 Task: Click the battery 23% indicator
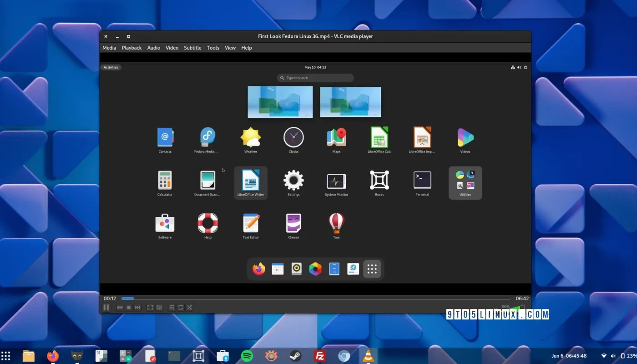coord(629,356)
